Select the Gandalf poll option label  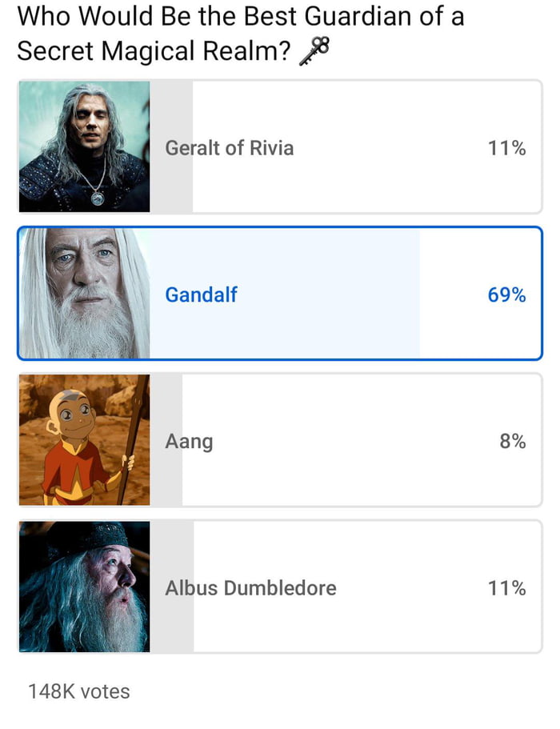(201, 294)
